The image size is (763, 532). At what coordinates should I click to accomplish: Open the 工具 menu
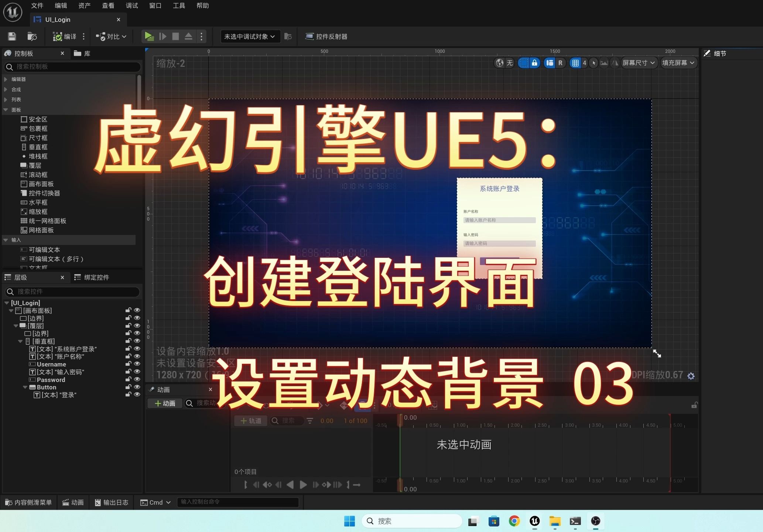click(179, 6)
